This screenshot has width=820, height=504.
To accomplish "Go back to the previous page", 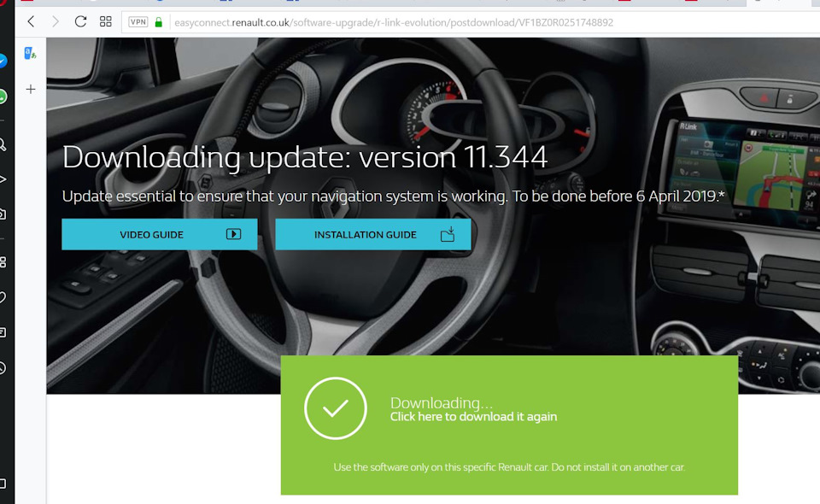I will click(31, 22).
